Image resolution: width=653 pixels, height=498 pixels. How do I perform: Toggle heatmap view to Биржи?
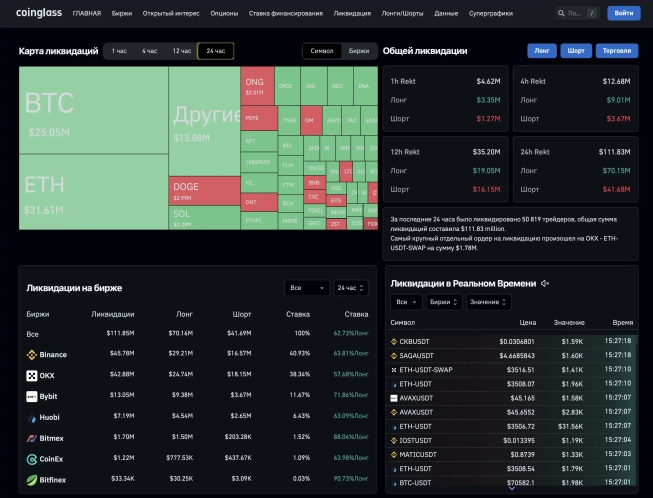357,50
